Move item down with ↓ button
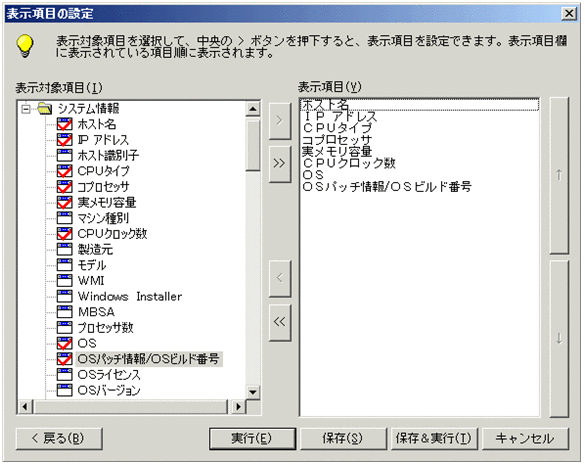Screen dimensions: 585x465 (559, 339)
